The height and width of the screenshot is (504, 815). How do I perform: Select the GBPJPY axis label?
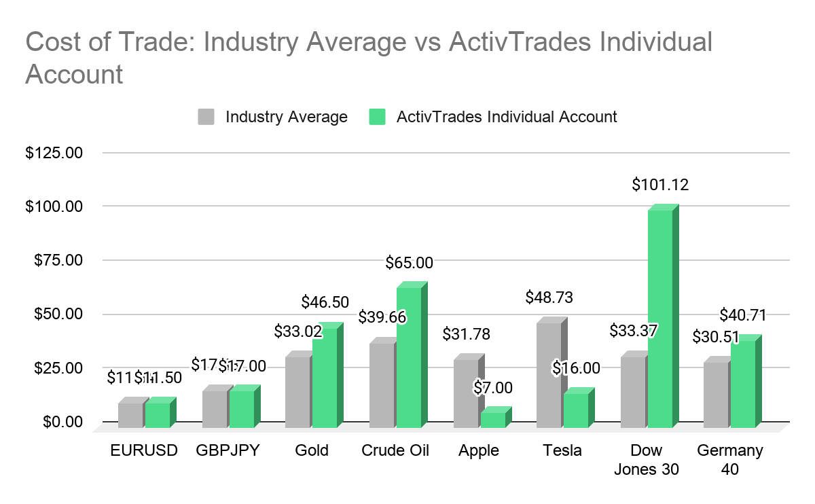pos(228,451)
